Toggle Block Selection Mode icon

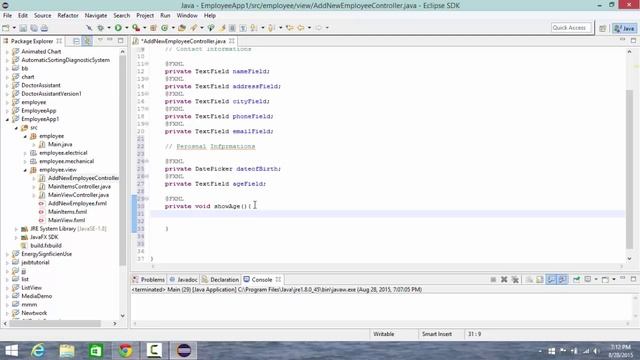232,28
